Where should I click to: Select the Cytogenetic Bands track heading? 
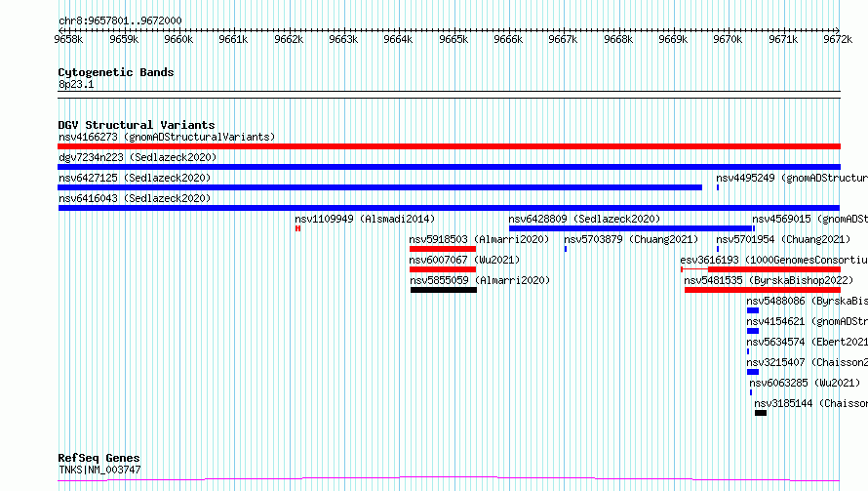[x=116, y=72]
